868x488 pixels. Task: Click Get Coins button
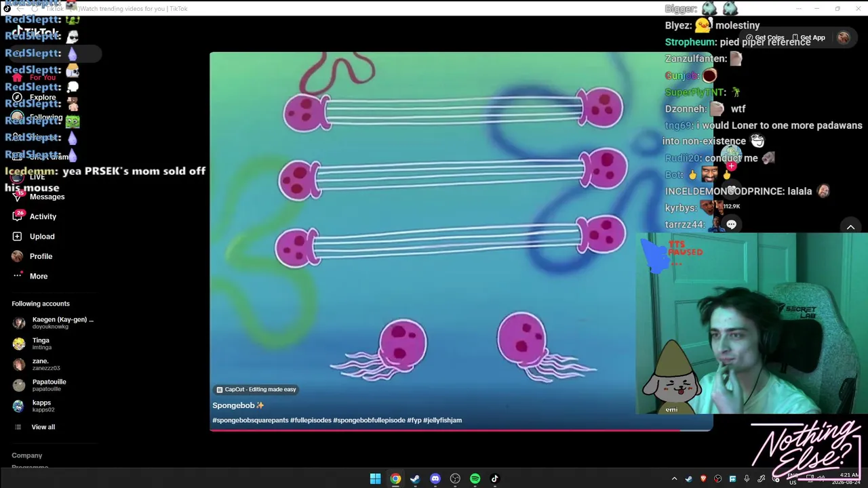click(x=765, y=38)
